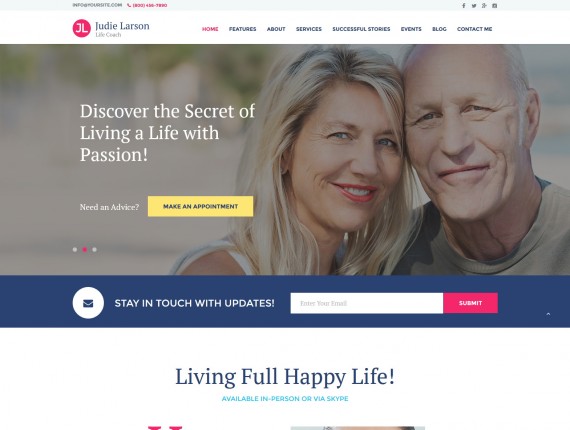Open the Instagram social icon
This screenshot has width=570, height=430.
pos(495,5)
